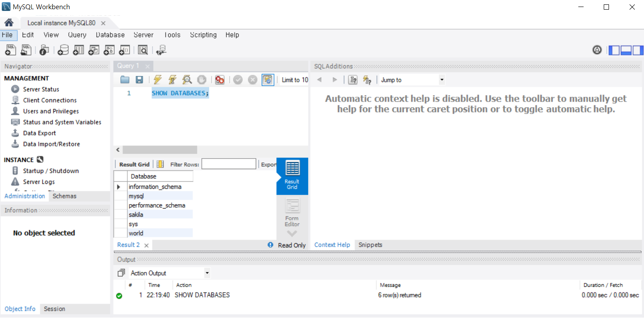Search table data icon
This screenshot has width=644, height=318.
[143, 50]
